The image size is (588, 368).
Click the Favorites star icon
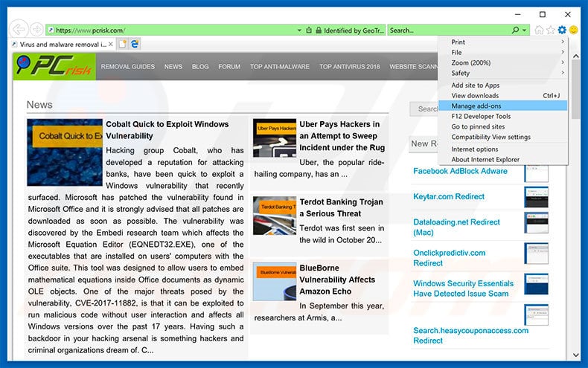551,30
